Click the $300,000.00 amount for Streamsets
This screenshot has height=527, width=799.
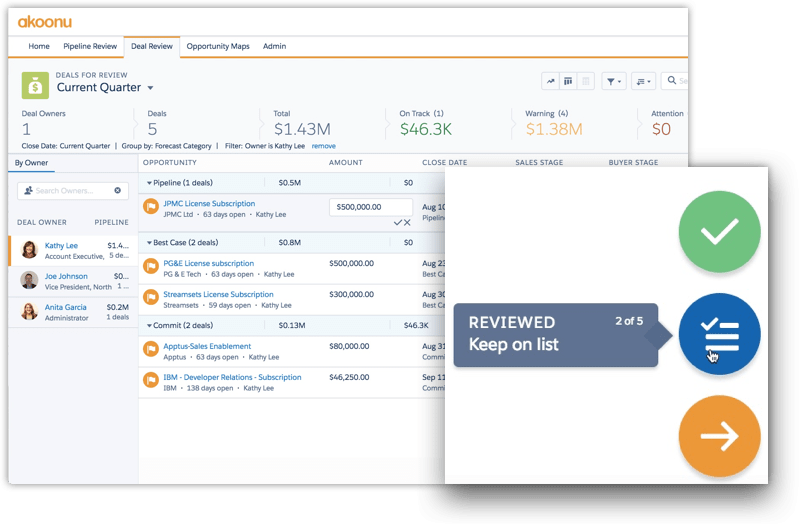[x=352, y=295]
